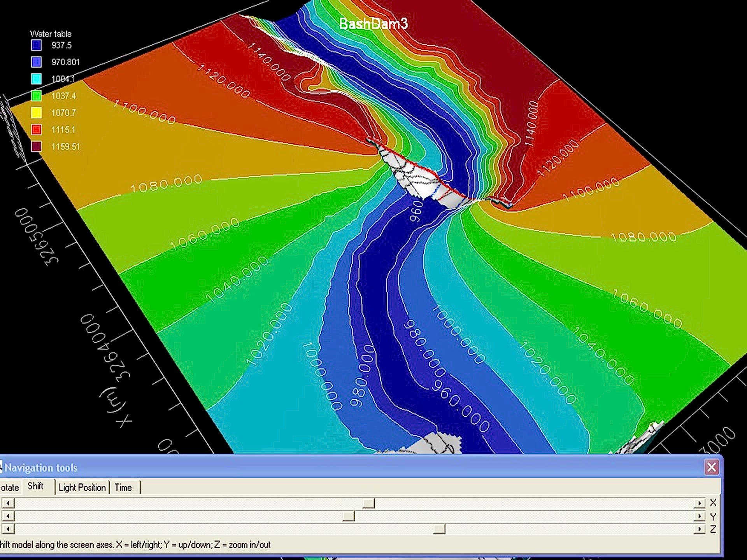Click the 1115.1 red legend swatch
Screen dimensions: 747x560
pyautogui.click(x=36, y=129)
